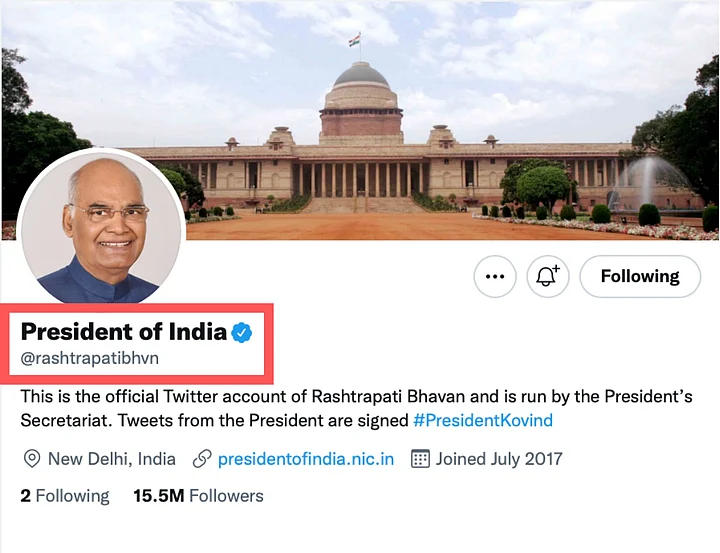
Task: Click the location pin icon
Action: coord(32,459)
